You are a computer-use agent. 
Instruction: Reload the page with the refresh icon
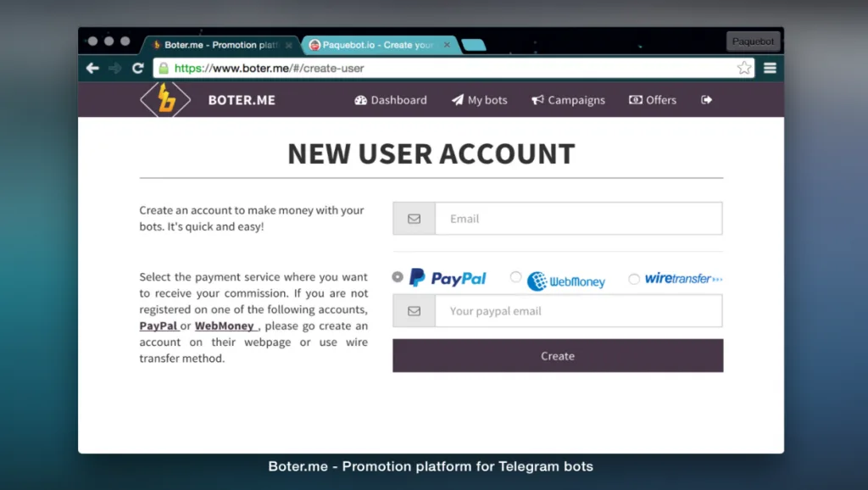[138, 68]
